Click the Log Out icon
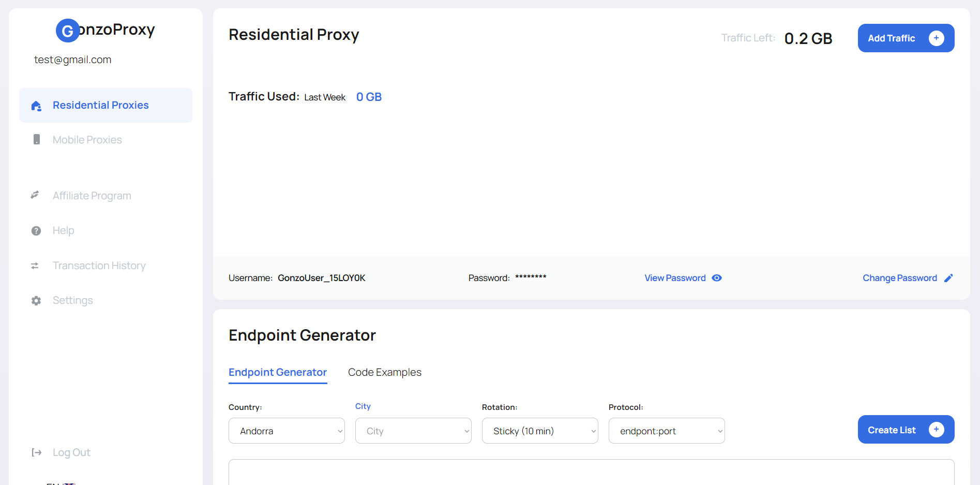The height and width of the screenshot is (485, 980). pos(36,452)
